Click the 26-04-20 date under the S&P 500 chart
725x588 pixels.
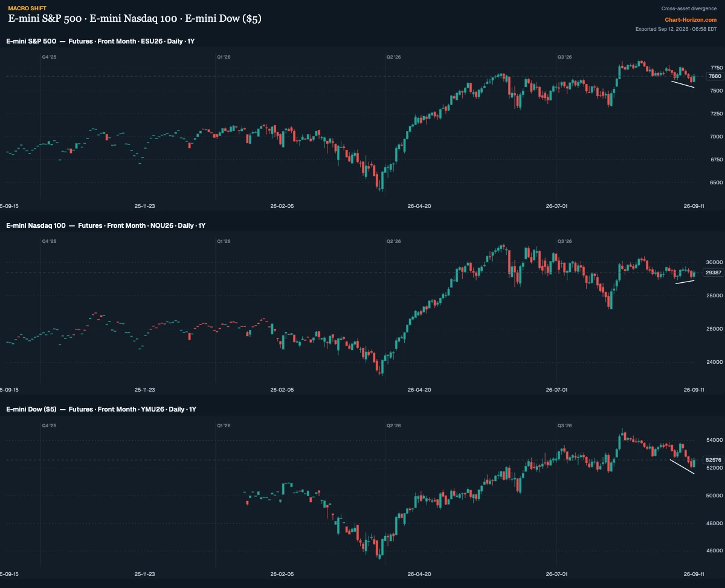coord(419,205)
